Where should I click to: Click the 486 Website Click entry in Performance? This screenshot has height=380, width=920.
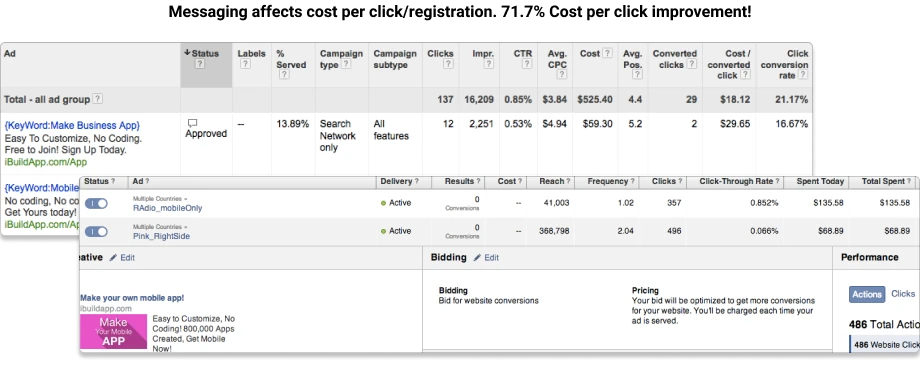click(x=886, y=345)
